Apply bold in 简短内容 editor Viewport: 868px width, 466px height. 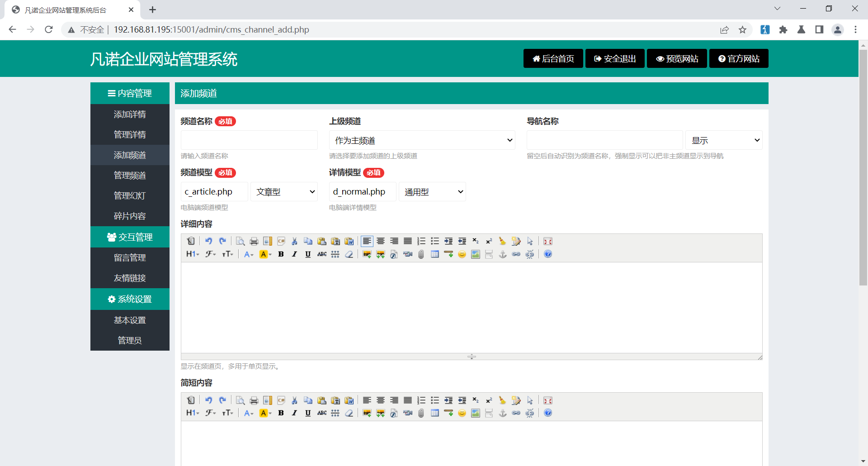[281, 413]
